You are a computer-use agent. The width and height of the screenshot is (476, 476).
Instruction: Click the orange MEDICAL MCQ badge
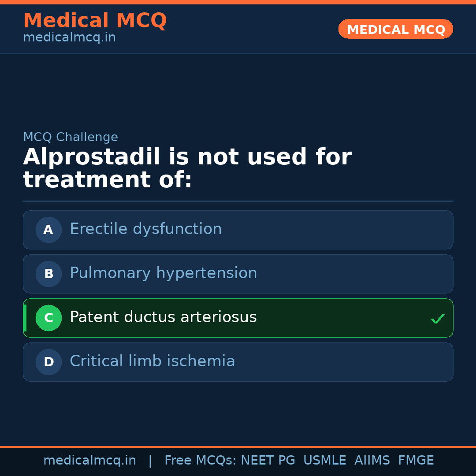pos(395,29)
